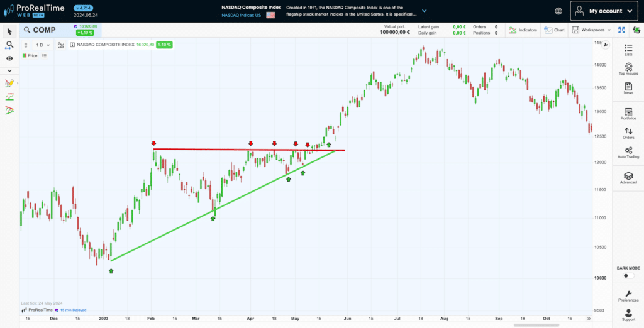Open the Portfolios panel
The image size is (644, 328).
pos(628,114)
